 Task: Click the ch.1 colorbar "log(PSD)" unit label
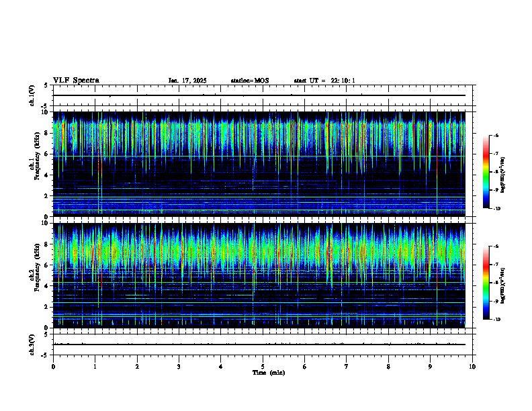(503, 175)
